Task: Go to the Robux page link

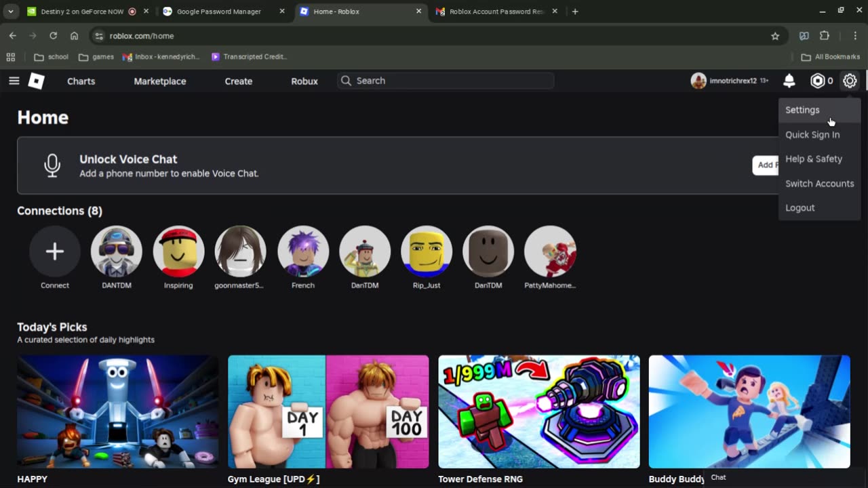Action: 304,81
